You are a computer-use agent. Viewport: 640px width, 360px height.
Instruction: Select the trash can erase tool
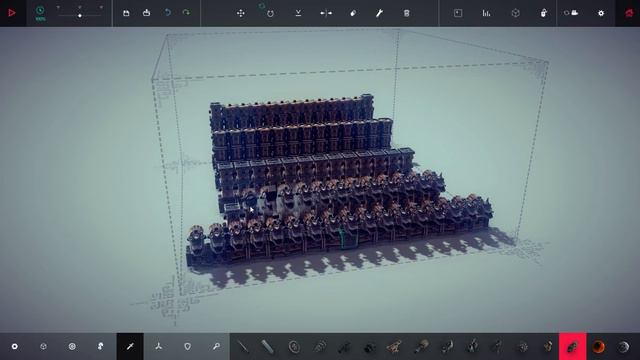[x=407, y=13]
